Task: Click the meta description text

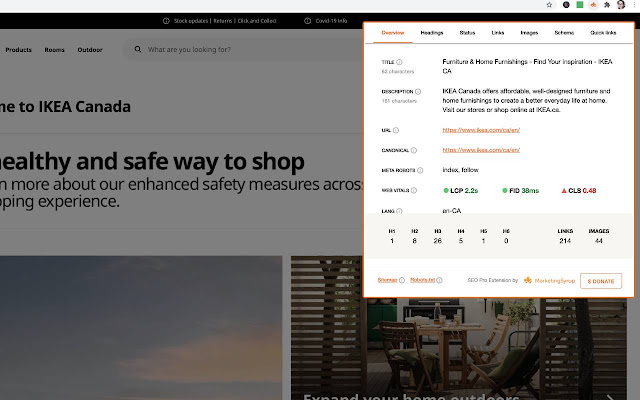Action: (x=526, y=100)
